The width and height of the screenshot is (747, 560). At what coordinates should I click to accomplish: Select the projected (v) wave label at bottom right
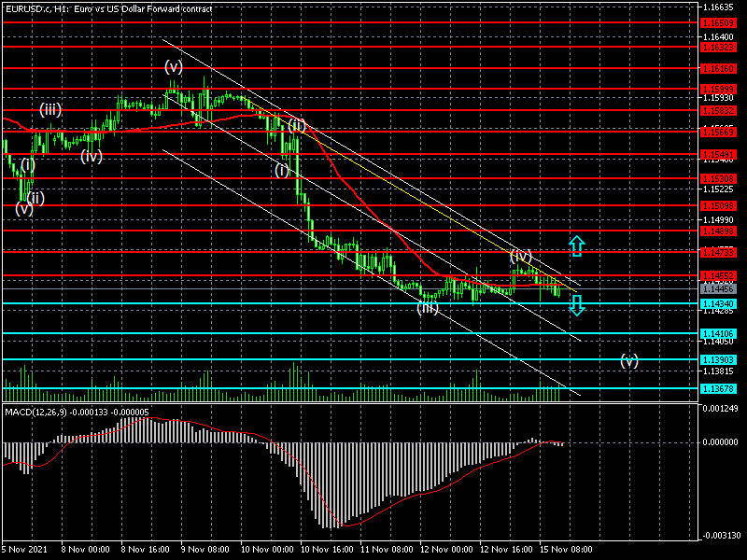click(629, 360)
